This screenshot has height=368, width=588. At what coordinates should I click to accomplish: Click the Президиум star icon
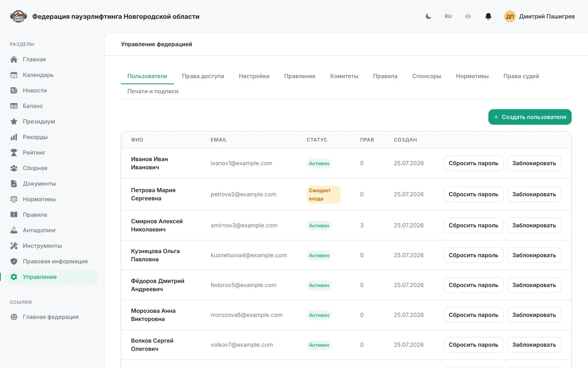click(14, 121)
